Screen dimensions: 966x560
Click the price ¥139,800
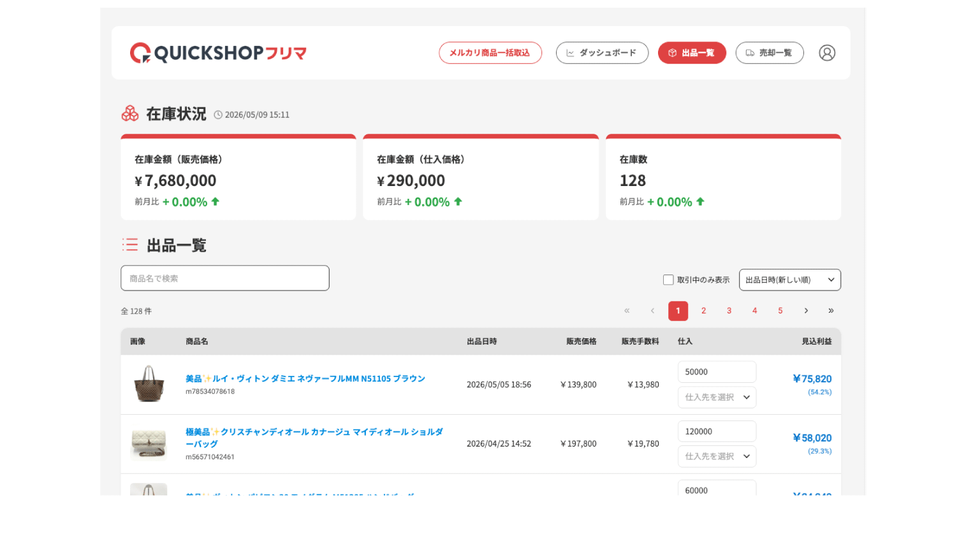(x=578, y=385)
